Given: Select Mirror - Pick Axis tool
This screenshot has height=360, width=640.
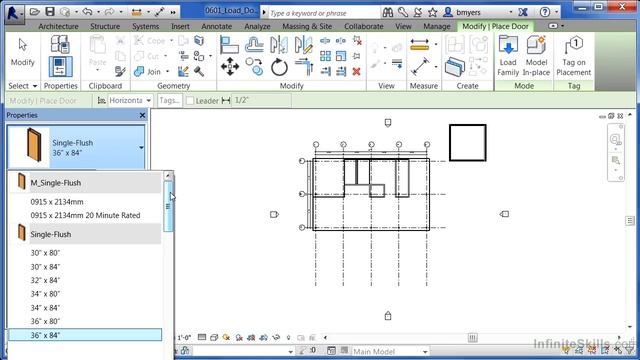Looking at the screenshot, I should point(279,45).
